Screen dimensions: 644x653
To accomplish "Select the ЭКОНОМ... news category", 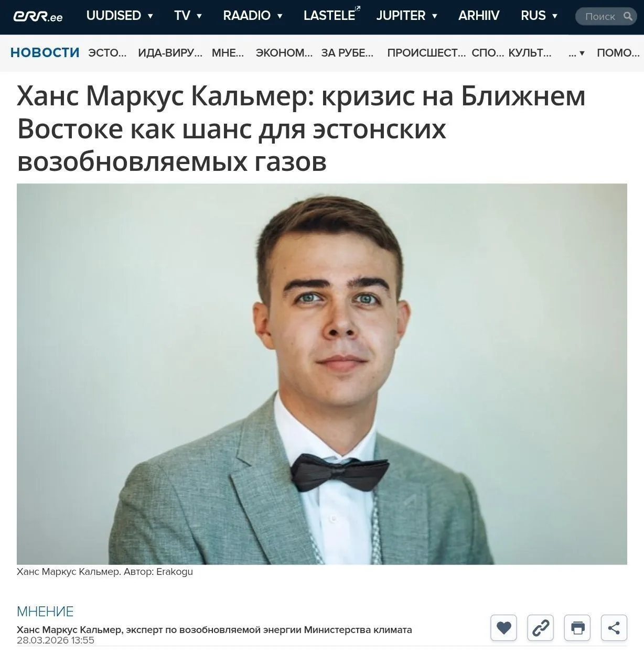I will click(284, 53).
